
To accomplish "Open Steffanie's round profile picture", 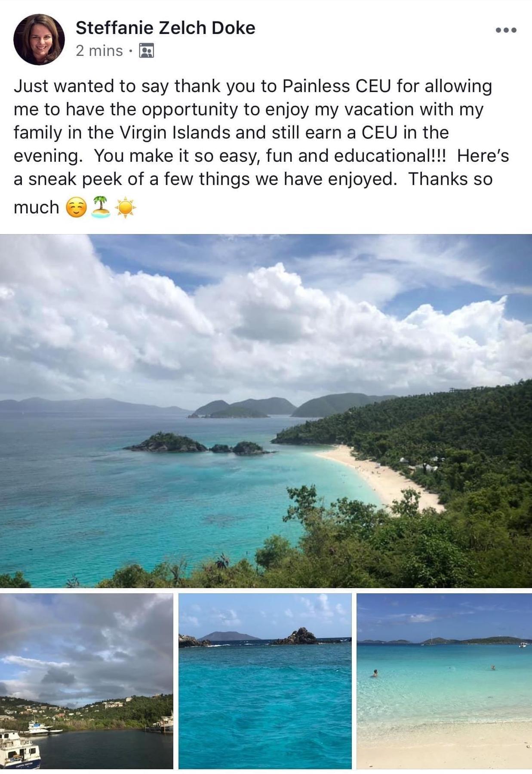I will 39,40.
